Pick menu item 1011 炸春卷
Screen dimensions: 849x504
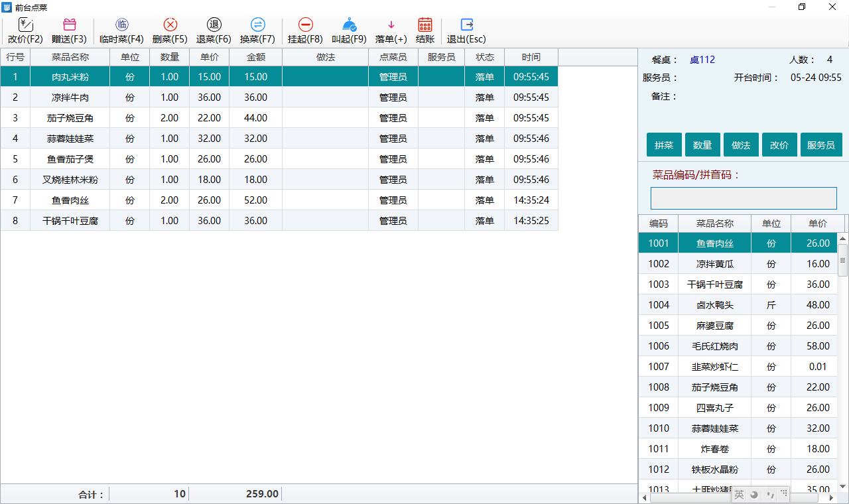(x=738, y=449)
